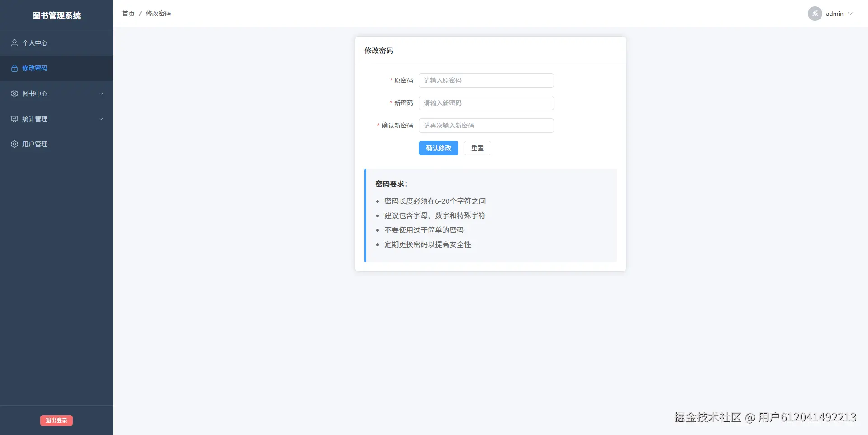Expand the 图书中心 submenu
This screenshot has width=868, height=435.
tap(101, 94)
